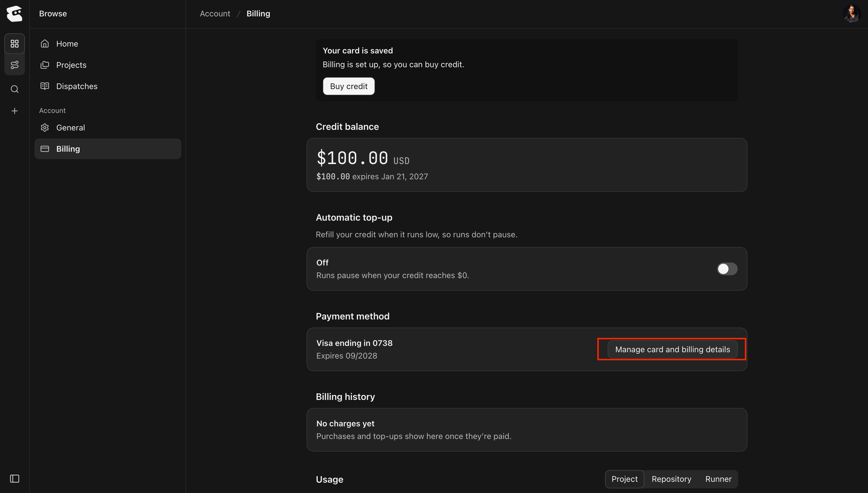
Task: Go to Home in sidebar
Action: coord(108,44)
